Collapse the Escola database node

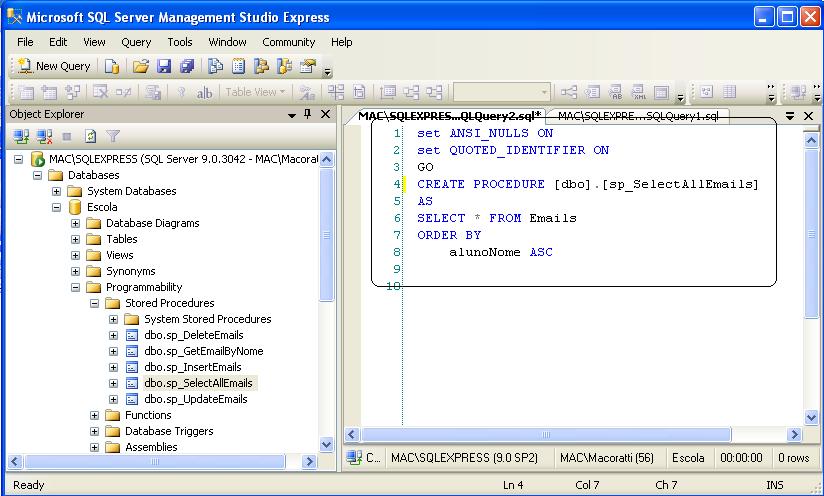tap(56, 207)
